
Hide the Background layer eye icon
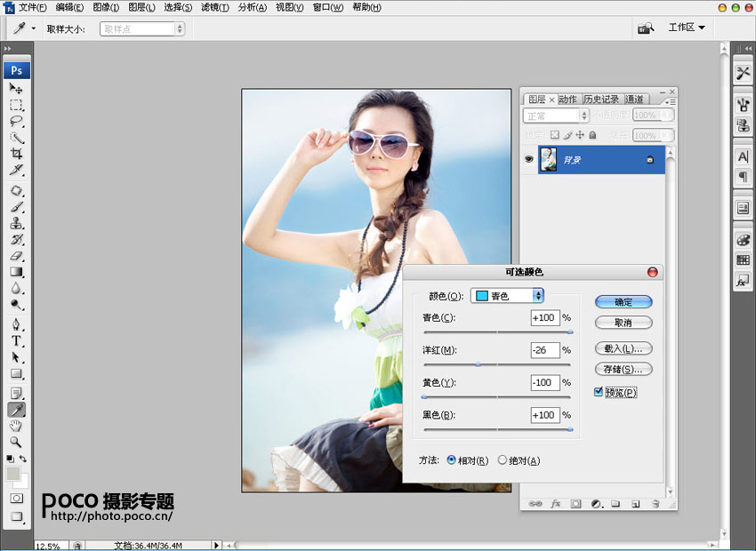click(529, 159)
